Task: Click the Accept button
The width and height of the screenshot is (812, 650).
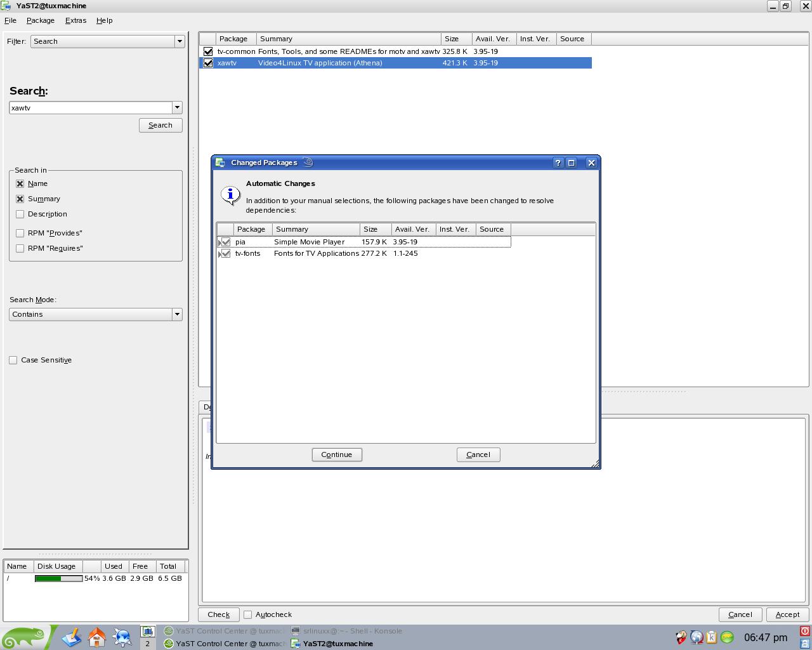Action: [787, 614]
